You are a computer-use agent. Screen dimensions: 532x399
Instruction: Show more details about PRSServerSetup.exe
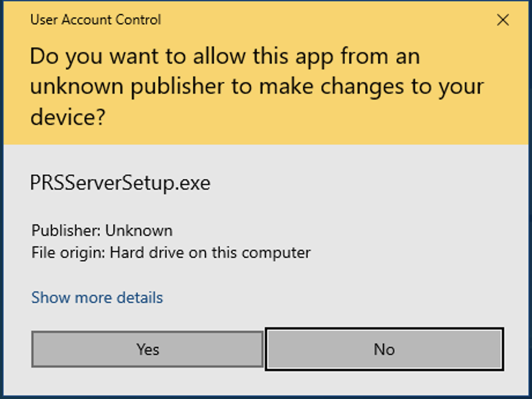click(97, 298)
